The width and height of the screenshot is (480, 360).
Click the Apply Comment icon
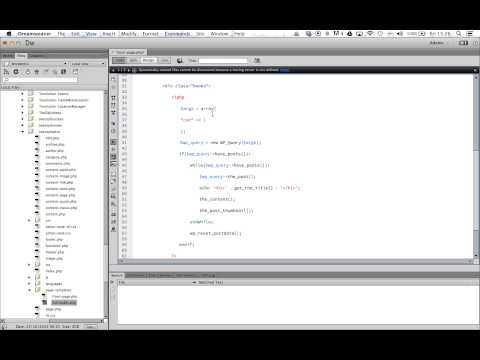(x=114, y=174)
